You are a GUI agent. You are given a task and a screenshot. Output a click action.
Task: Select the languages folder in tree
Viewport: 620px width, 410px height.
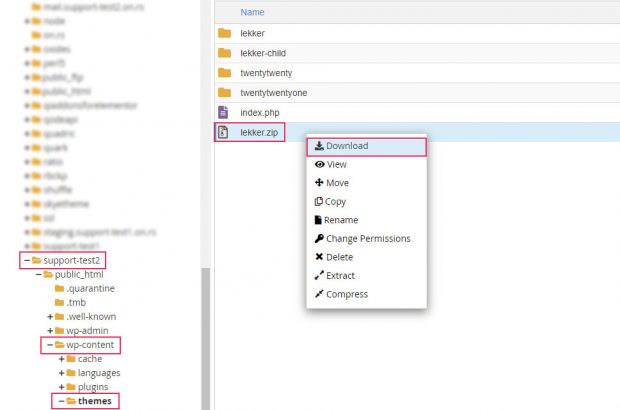coord(98,373)
